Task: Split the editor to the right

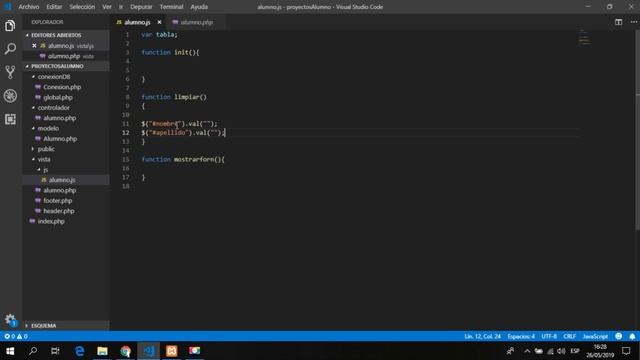Action: [x=618, y=22]
